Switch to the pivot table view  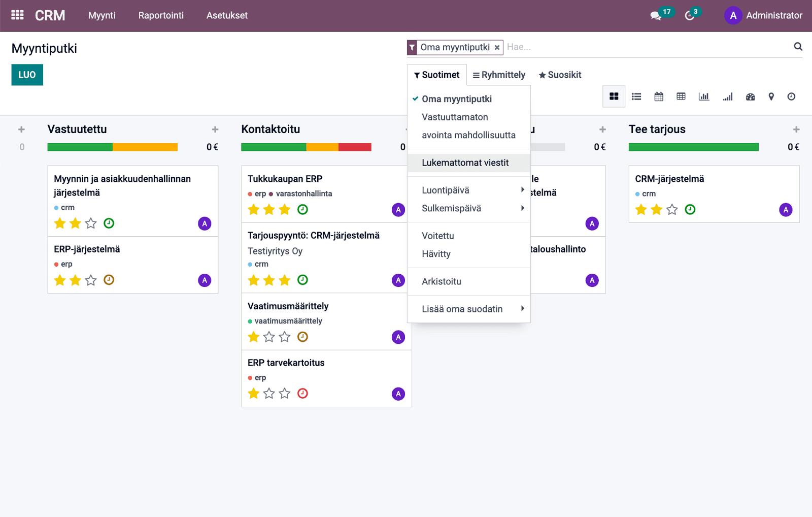click(x=681, y=96)
